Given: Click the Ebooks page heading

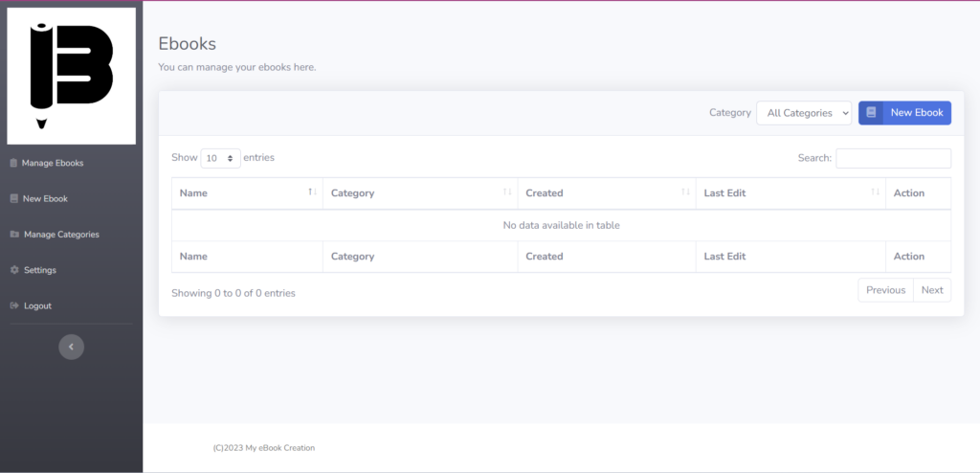Looking at the screenshot, I should pos(187,44).
